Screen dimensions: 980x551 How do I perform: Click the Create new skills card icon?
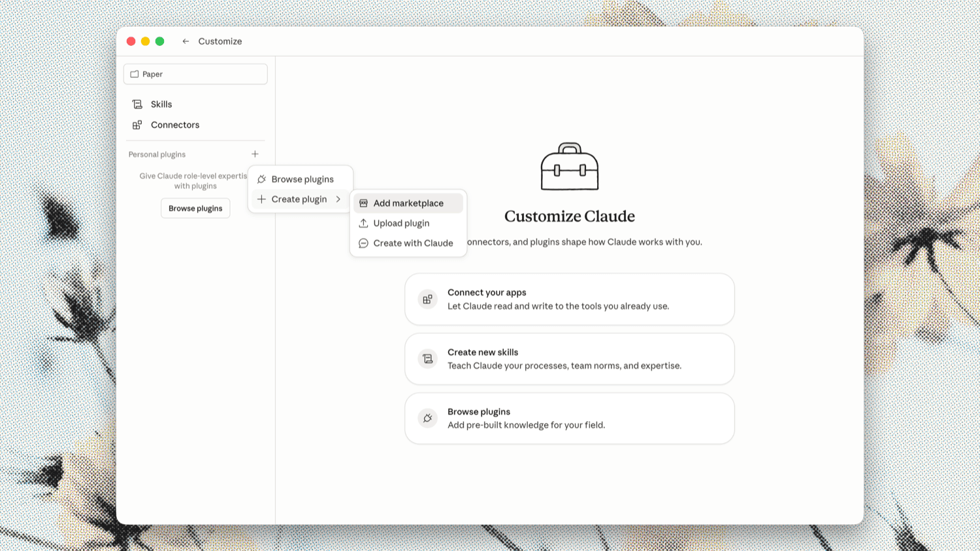[427, 359]
